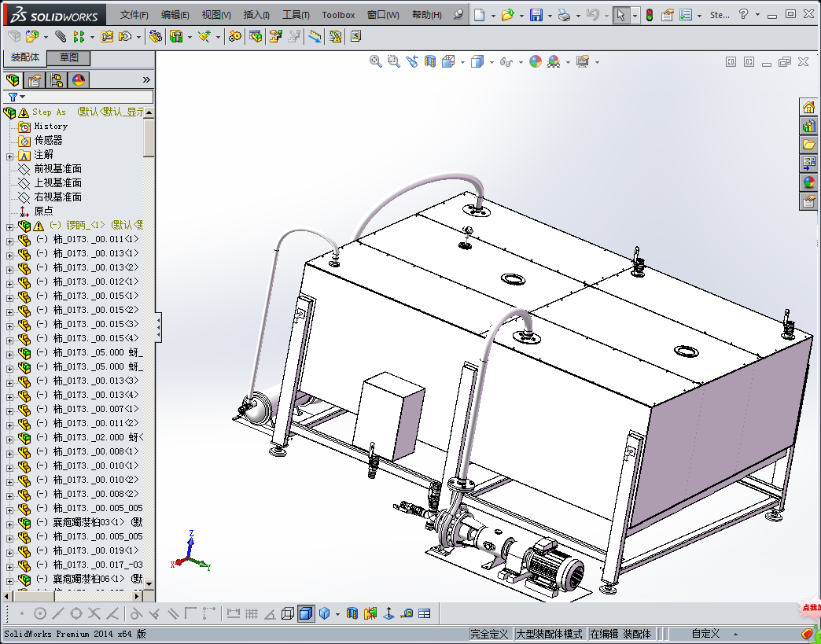Image resolution: width=821 pixels, height=644 pixels.
Task: Select the 前视基准面 plane in tree
Action: point(57,169)
